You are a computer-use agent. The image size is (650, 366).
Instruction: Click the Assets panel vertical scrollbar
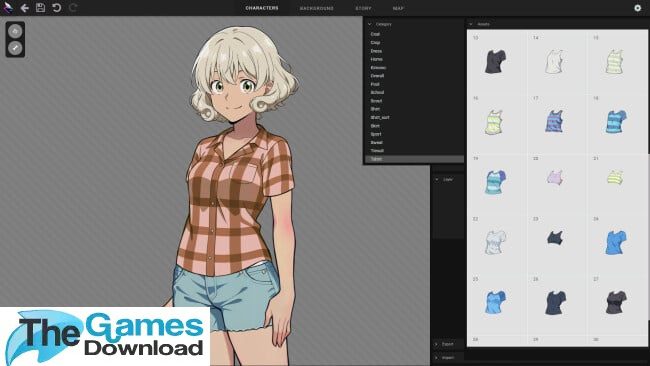pyautogui.click(x=648, y=236)
